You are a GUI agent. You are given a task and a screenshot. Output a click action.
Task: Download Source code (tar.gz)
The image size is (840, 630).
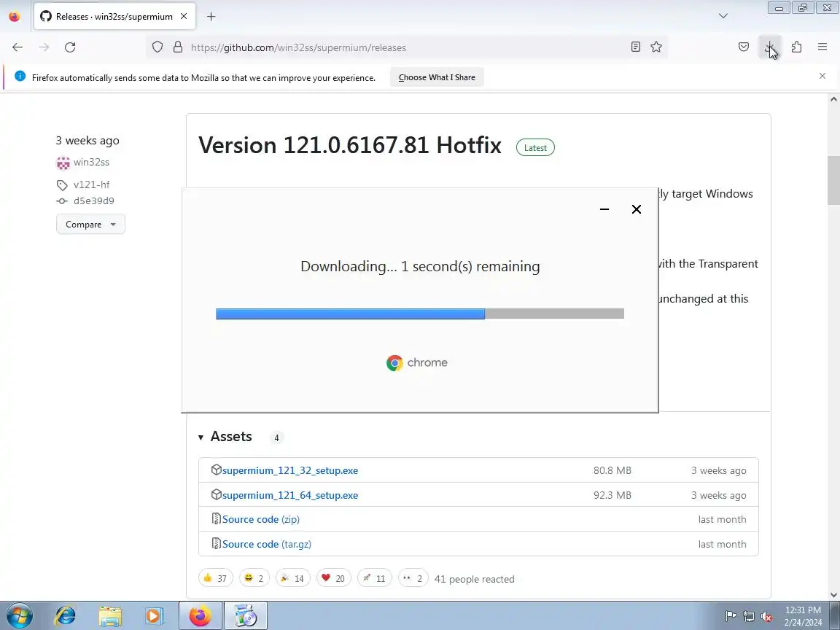pyautogui.click(x=267, y=544)
